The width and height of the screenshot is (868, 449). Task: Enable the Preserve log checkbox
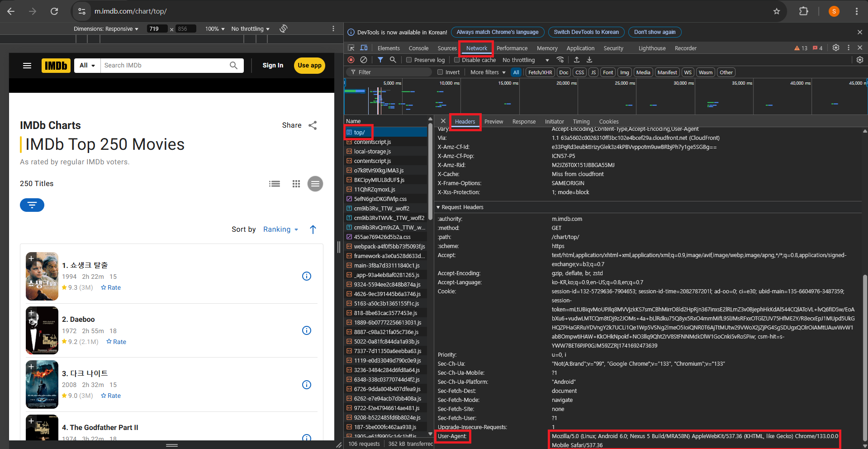click(x=409, y=60)
